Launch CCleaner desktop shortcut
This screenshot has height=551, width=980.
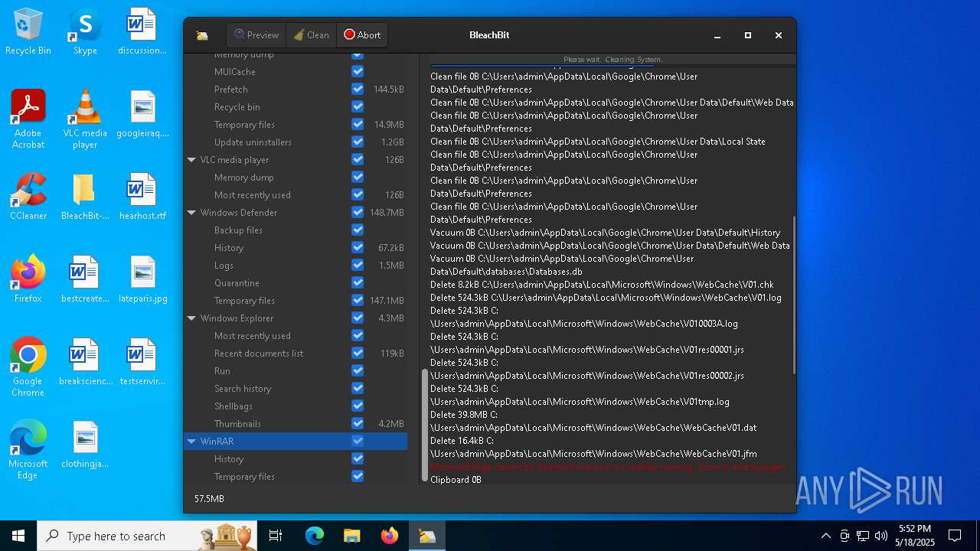(28, 197)
